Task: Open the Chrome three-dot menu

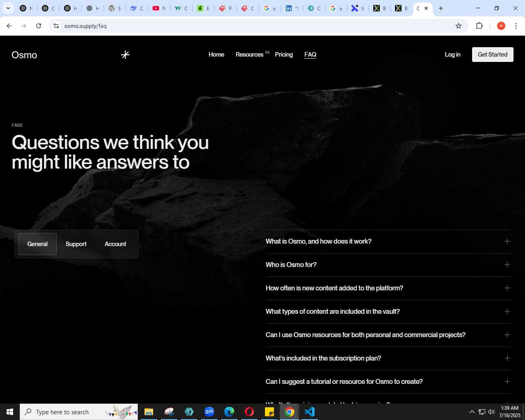Action: 516,26
